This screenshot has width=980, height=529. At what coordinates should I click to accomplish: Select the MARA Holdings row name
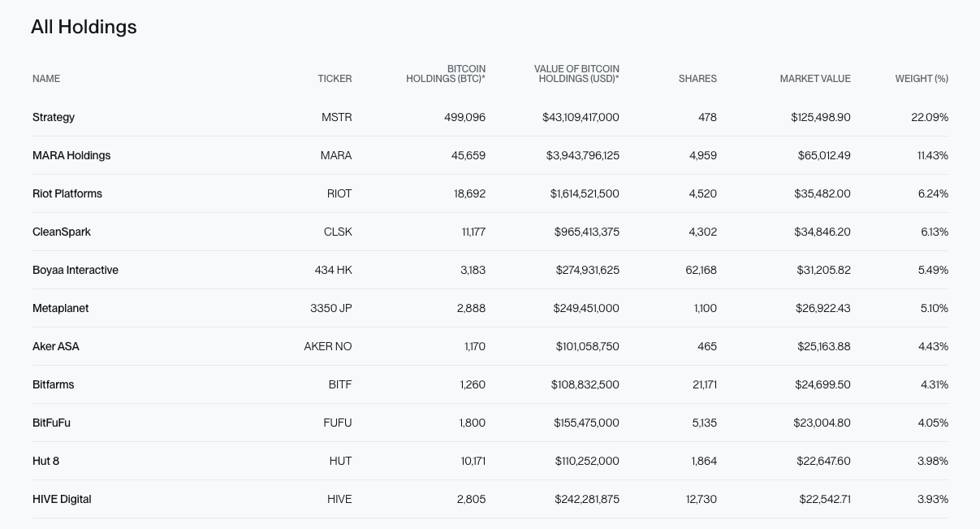click(x=71, y=155)
